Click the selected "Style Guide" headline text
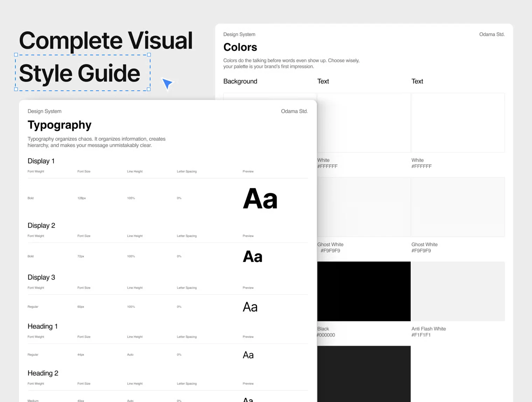The width and height of the screenshot is (532, 402). 79,74
